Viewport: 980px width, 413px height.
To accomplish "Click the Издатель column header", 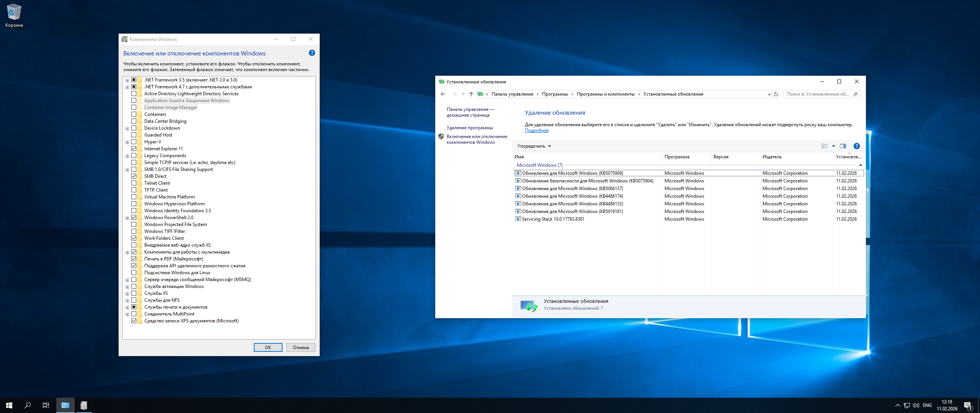I will pos(772,157).
